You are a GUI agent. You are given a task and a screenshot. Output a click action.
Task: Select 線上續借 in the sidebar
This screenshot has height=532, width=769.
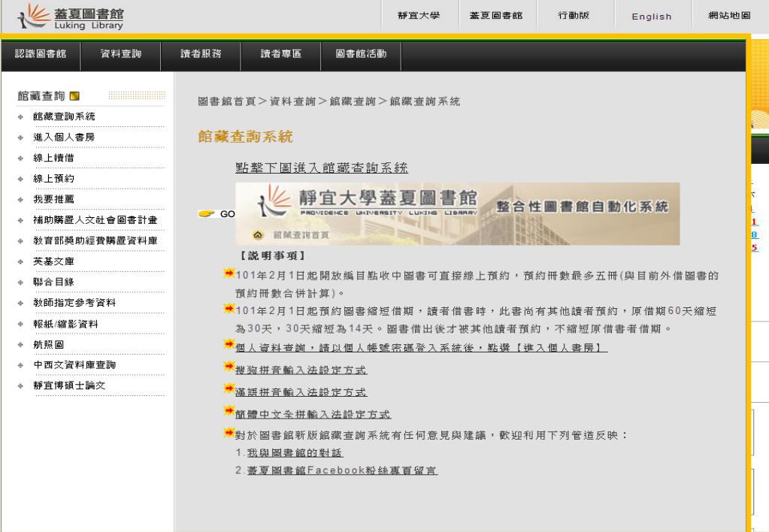tap(53, 158)
